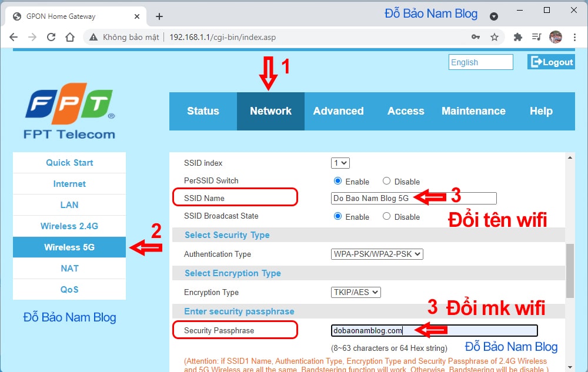This screenshot has width=588, height=372.
Task: Click the settings panel scrollbar thumb
Action: click(x=570, y=270)
